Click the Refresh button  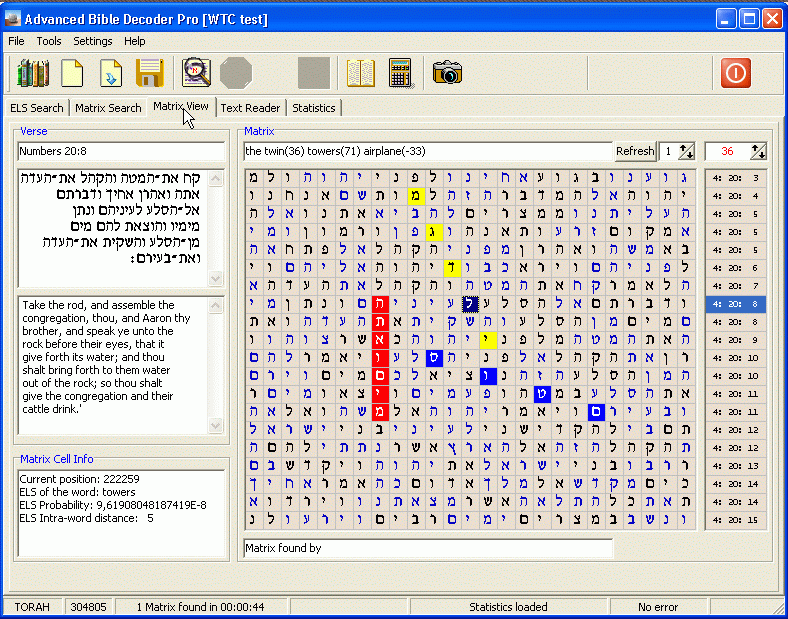click(x=635, y=151)
